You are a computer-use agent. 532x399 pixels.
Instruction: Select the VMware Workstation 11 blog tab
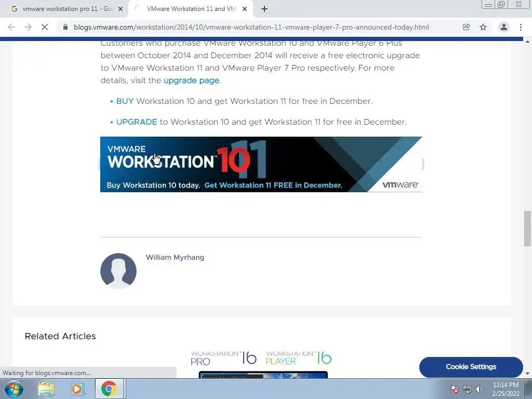click(x=191, y=9)
